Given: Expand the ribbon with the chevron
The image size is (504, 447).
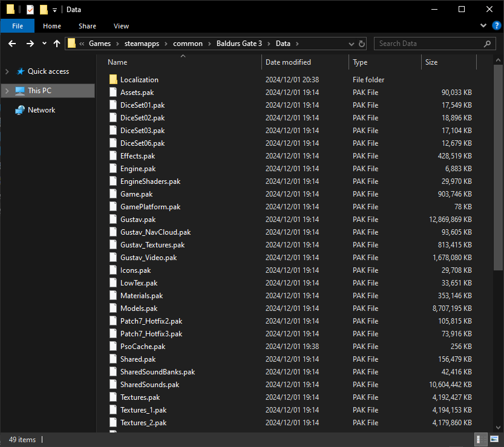Looking at the screenshot, I should click(x=483, y=25).
